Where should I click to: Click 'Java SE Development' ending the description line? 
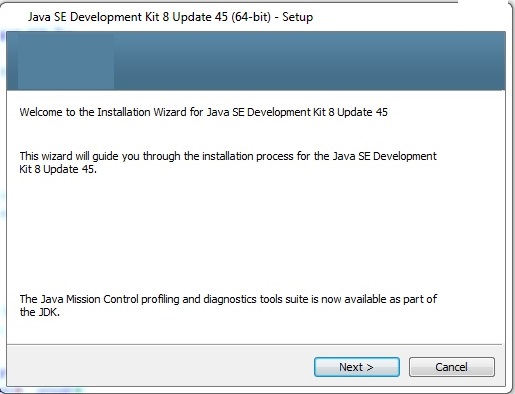click(x=385, y=156)
